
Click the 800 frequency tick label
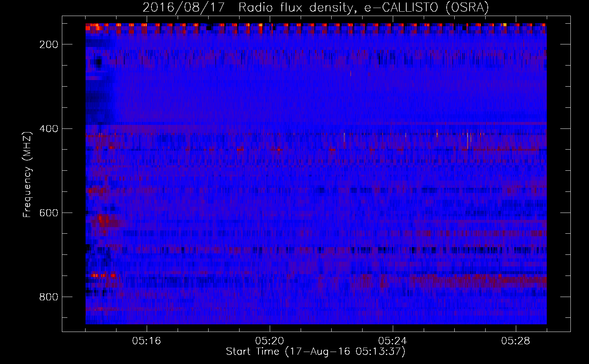coord(49,297)
